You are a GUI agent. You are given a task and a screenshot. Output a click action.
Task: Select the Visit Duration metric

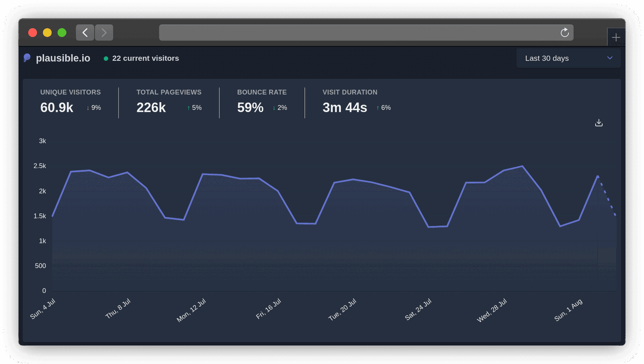pyautogui.click(x=349, y=101)
